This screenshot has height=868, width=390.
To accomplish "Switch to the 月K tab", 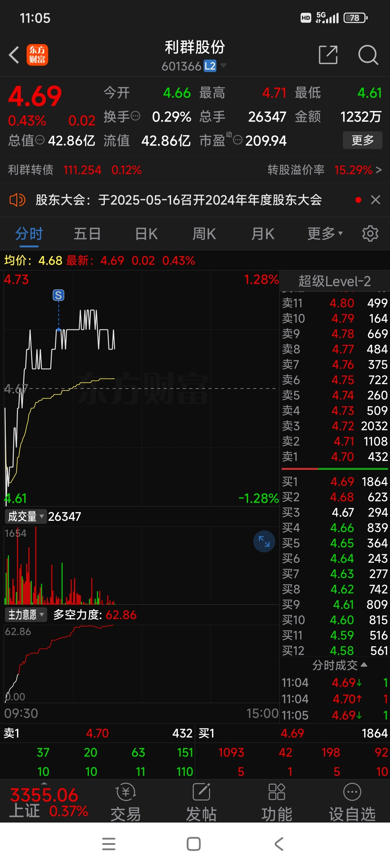I will tap(263, 234).
